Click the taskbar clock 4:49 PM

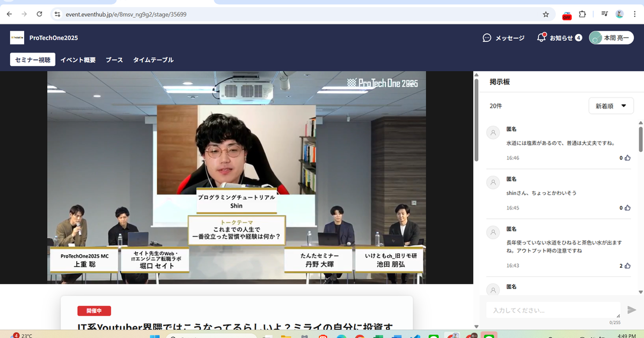(x=626, y=336)
